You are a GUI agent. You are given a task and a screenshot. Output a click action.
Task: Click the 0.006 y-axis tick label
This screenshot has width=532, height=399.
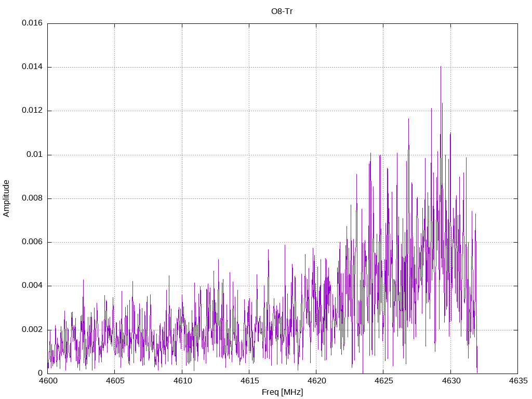point(32,242)
